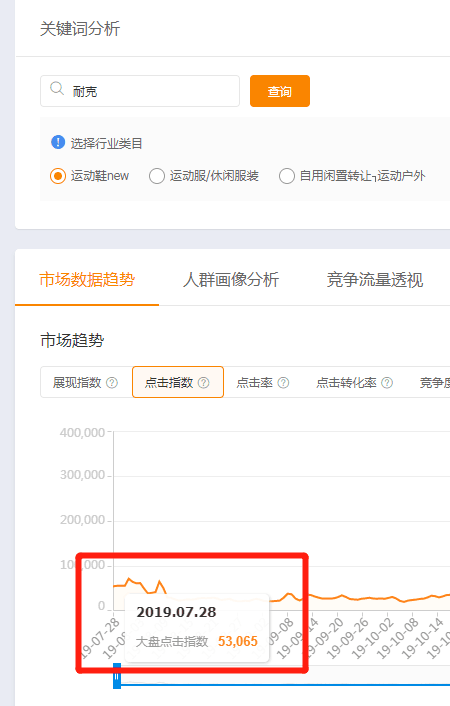Click the 2019.07.28 tooltip on chart
Screen dimensions: 450x706
tap(197, 628)
